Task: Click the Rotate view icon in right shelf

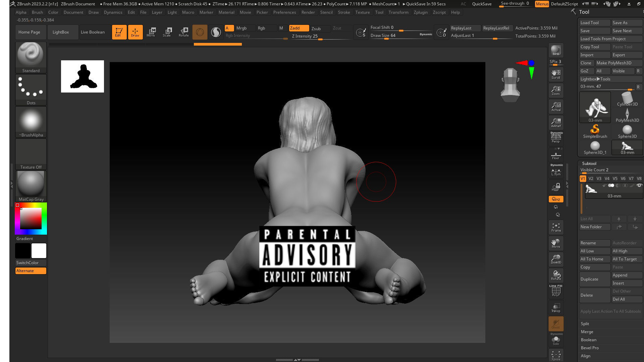Action: (556, 276)
